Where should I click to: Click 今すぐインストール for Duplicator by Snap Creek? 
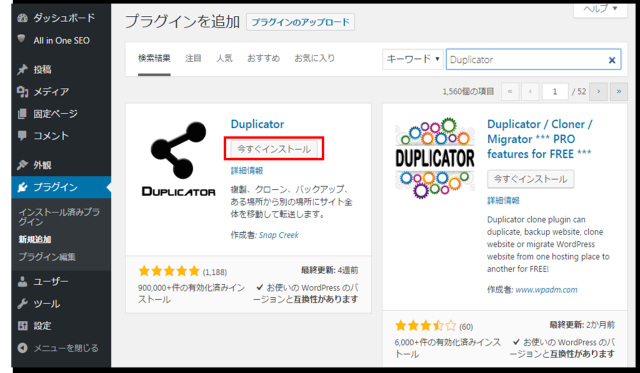tap(274, 149)
